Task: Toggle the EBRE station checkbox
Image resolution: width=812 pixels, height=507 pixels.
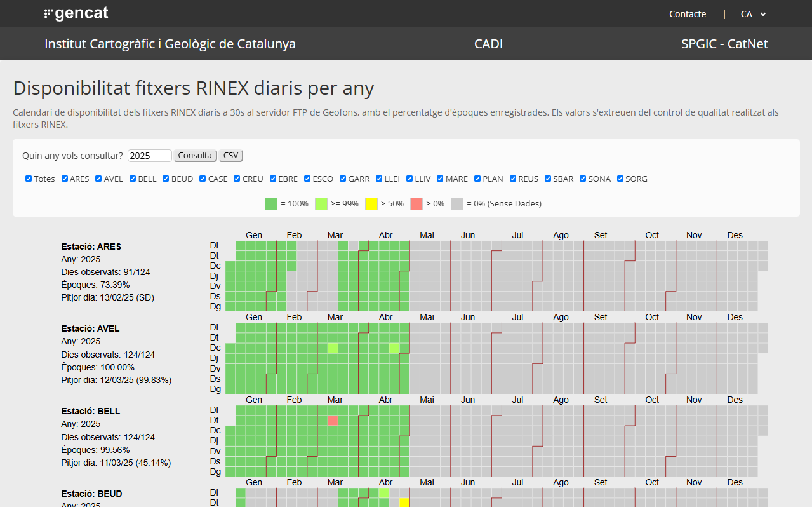Action: [x=273, y=179]
